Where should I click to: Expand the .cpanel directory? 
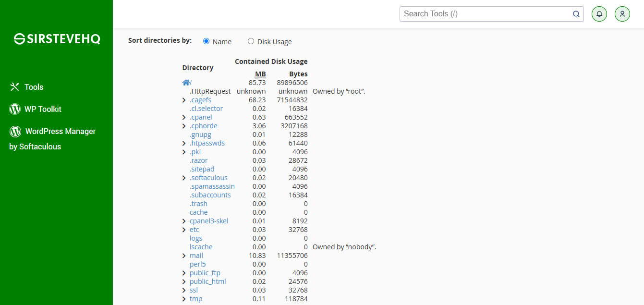pyautogui.click(x=184, y=117)
